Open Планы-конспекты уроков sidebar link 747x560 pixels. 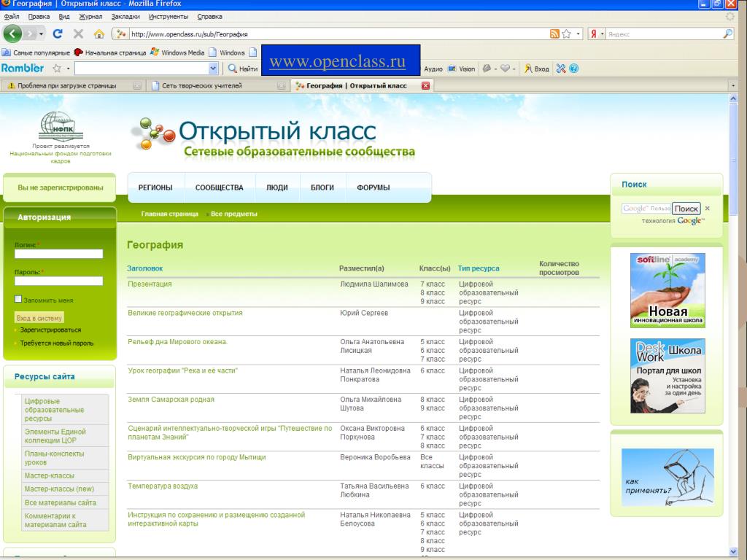pos(54,458)
